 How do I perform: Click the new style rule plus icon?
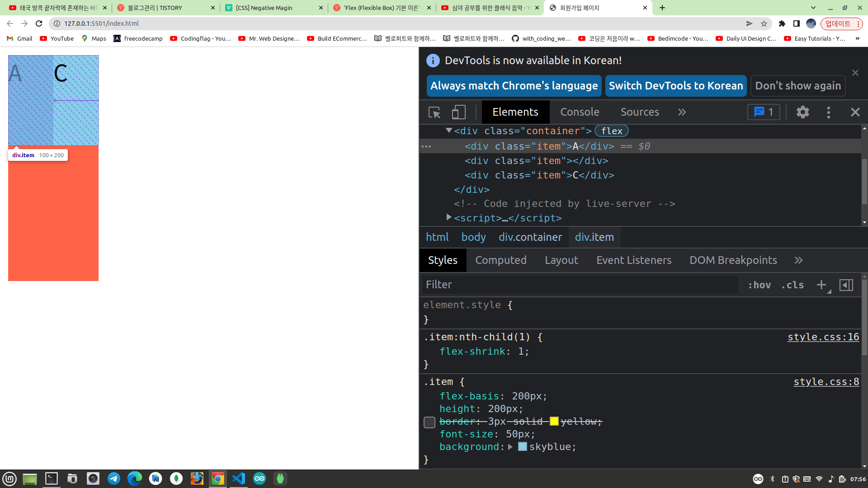(x=821, y=285)
